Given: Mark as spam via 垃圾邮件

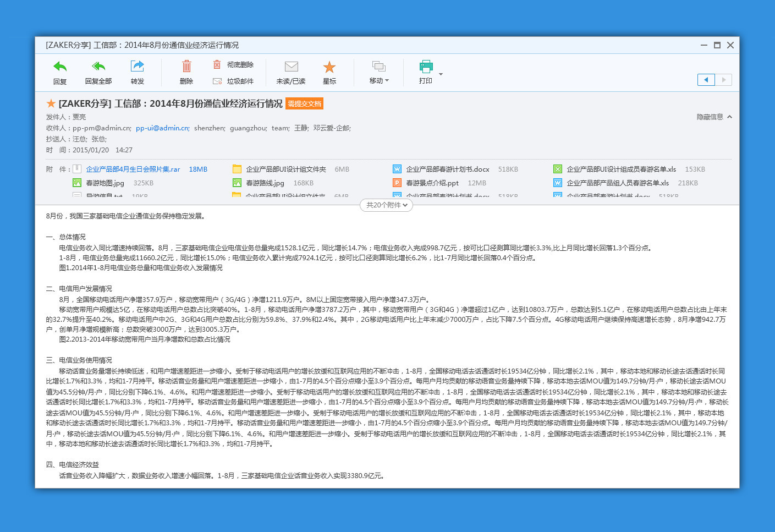Looking at the screenshot, I should point(234,81).
